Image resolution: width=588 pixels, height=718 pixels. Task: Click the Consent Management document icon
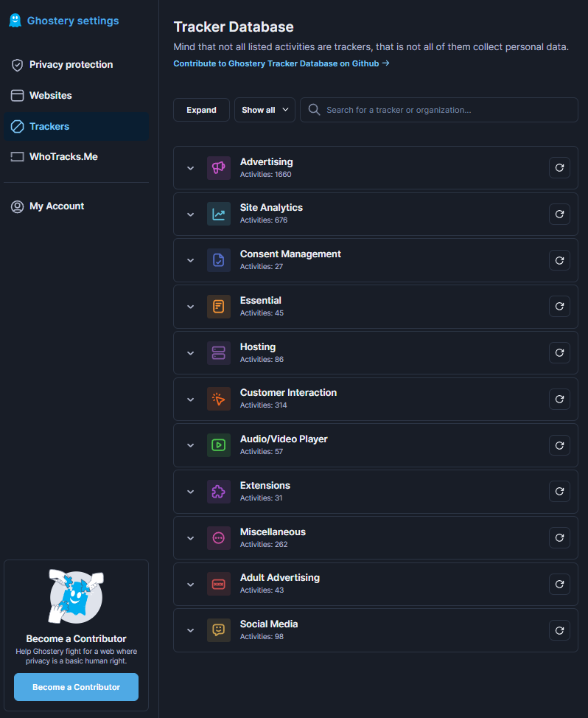[219, 260]
